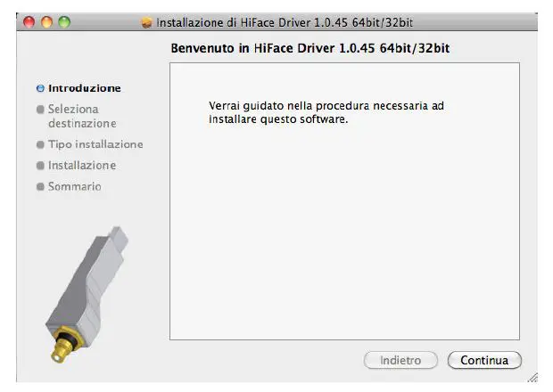Click the package icon in title bar

(x=146, y=22)
